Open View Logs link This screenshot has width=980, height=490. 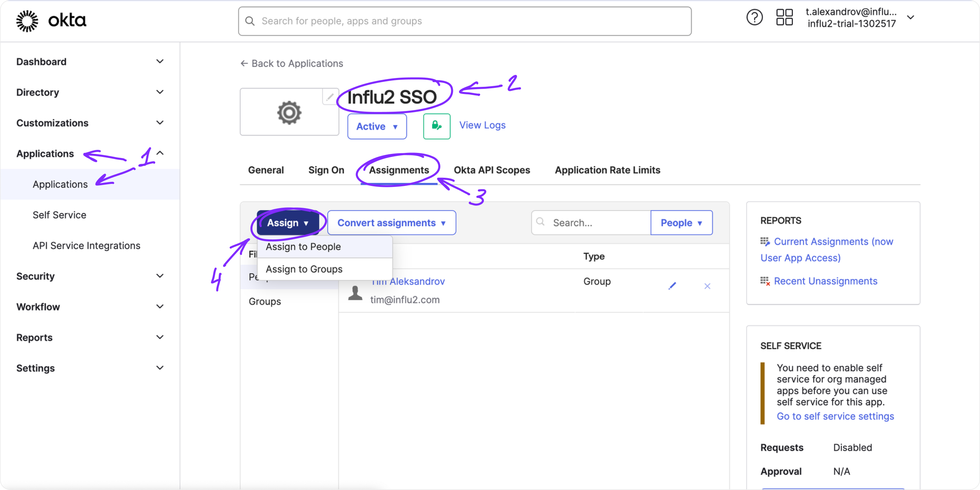(483, 125)
